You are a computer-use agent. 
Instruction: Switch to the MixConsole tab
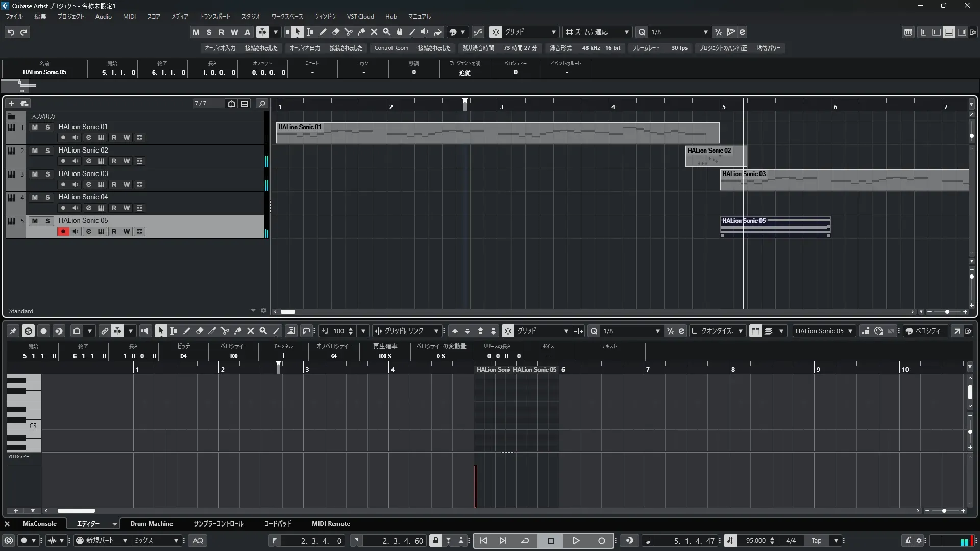pyautogui.click(x=39, y=524)
